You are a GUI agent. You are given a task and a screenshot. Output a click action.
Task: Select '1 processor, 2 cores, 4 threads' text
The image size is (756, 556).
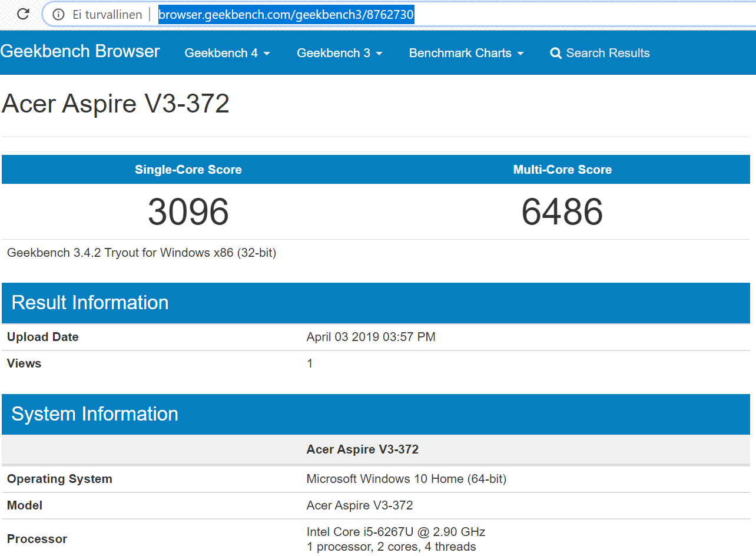(x=391, y=547)
